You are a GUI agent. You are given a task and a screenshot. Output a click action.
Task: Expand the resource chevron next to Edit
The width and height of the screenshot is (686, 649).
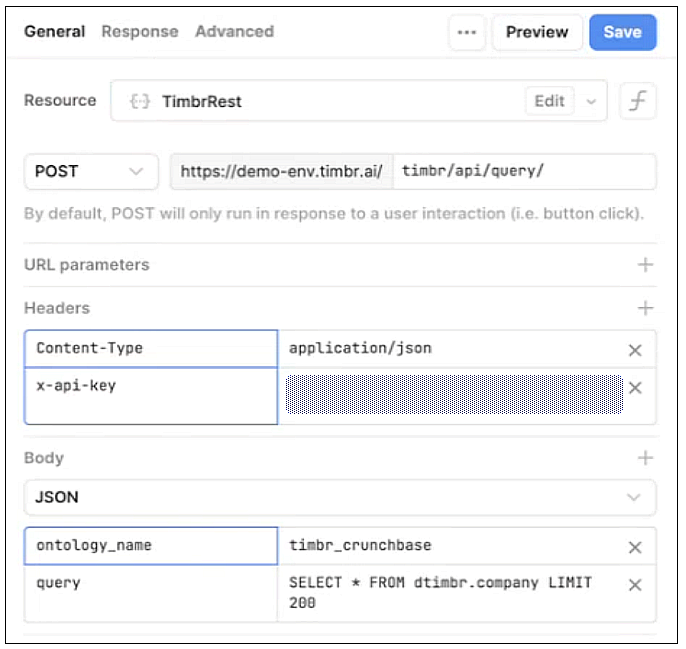point(591,102)
